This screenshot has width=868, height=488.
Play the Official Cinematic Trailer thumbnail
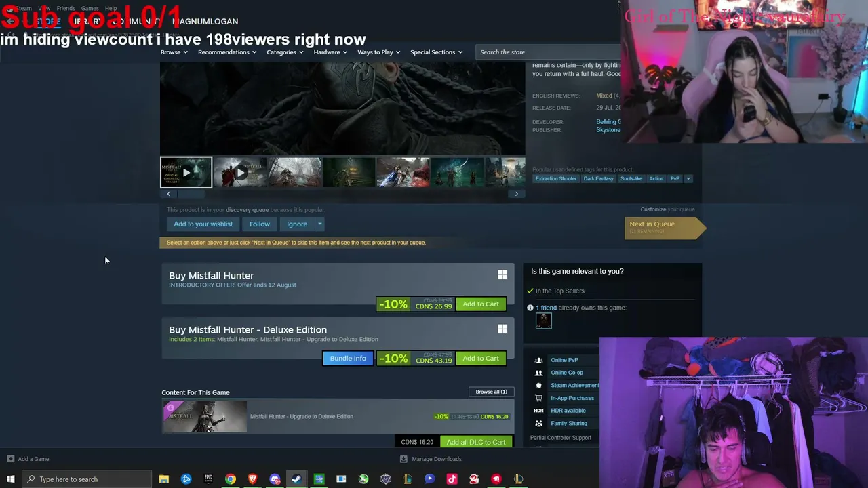point(186,172)
